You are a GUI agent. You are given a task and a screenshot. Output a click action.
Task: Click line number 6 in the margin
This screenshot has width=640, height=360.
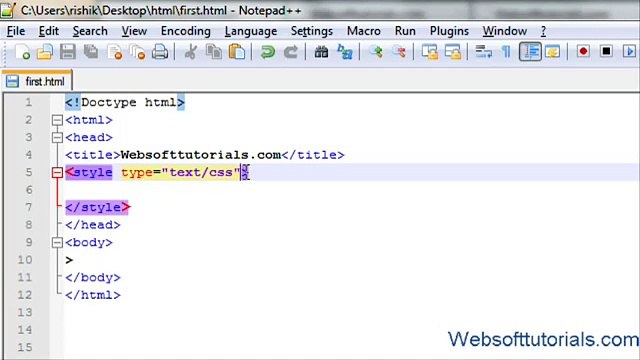point(29,190)
